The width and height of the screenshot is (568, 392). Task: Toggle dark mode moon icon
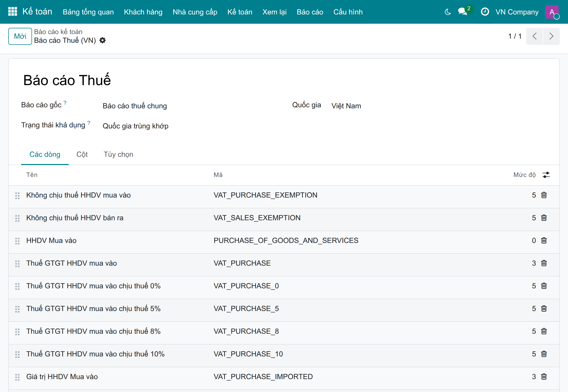pos(448,12)
